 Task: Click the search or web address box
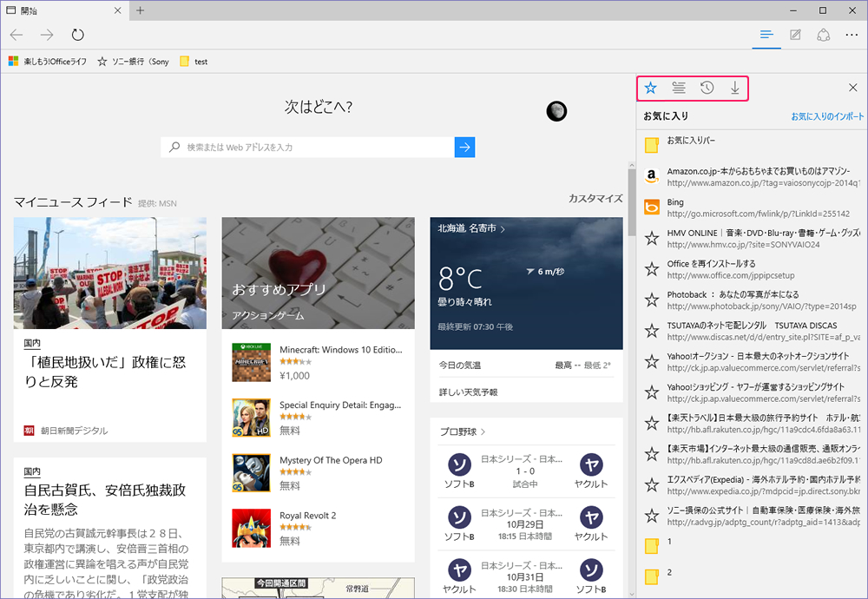[308, 148]
